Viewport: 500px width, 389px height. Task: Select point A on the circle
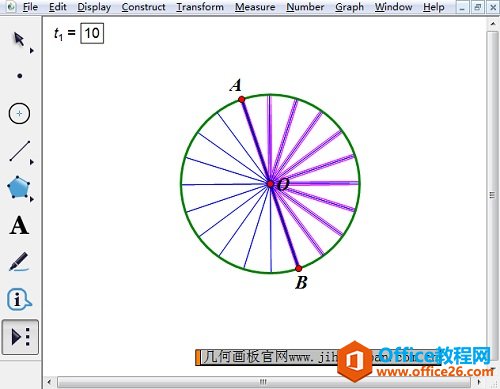242,99
